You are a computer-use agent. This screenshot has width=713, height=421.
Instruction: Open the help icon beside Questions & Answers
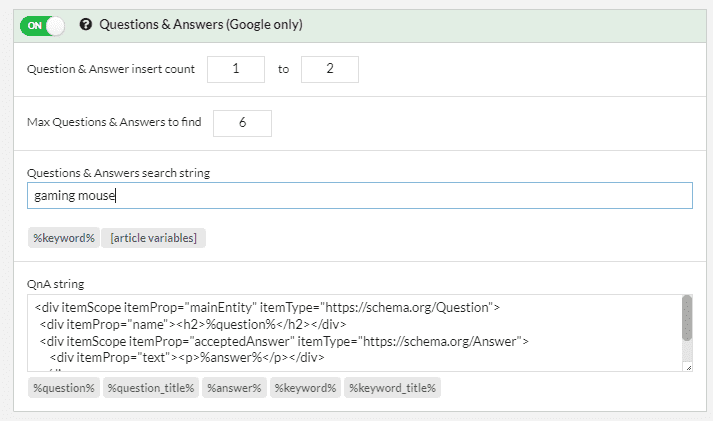tap(85, 25)
